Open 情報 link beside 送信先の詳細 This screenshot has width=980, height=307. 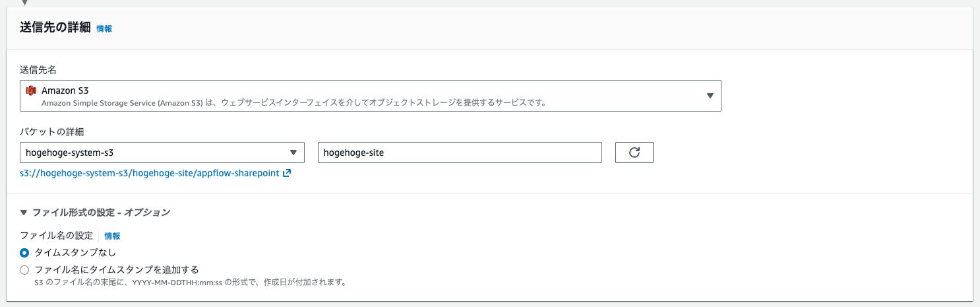click(104, 29)
